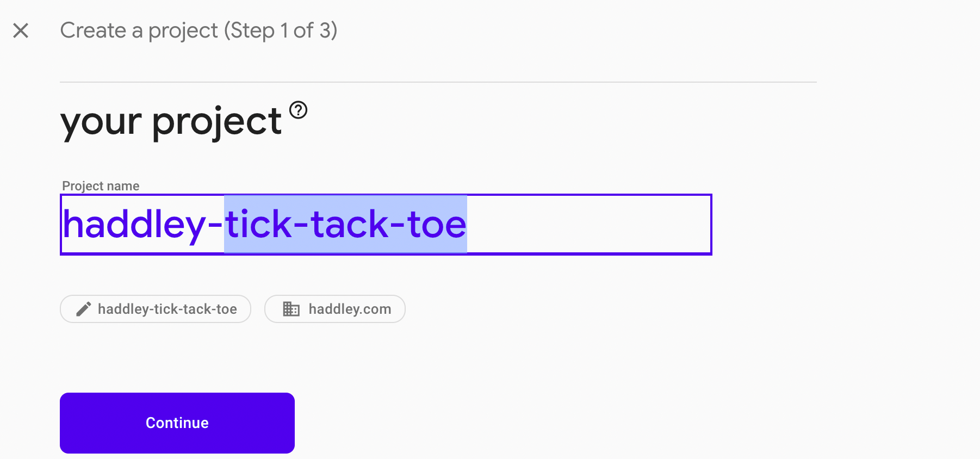980x459 pixels.
Task: Click the 'Create a project' title text
Action: coord(139,30)
